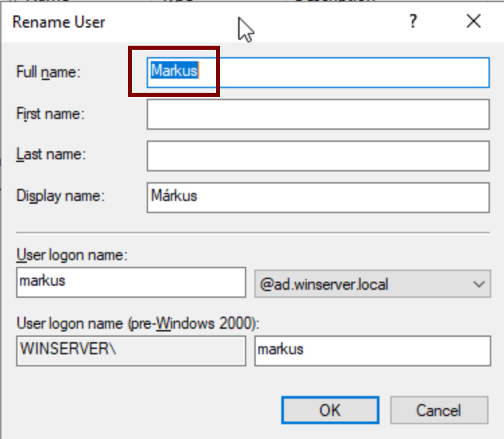504x439 pixels.
Task: Close the Rename User dialog
Action: (473, 22)
